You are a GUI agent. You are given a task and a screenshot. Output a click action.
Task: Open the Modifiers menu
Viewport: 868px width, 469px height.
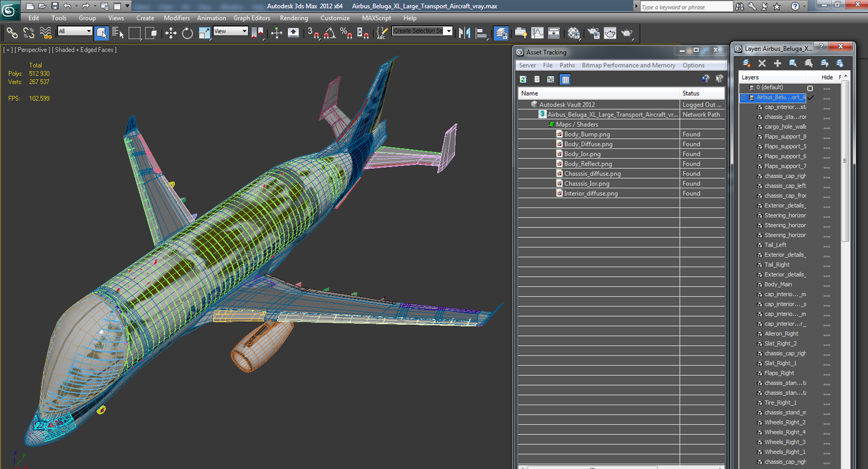[x=177, y=18]
